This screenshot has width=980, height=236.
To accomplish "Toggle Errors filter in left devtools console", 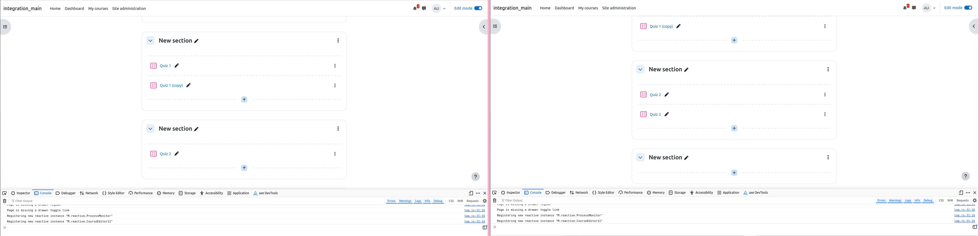I will click(391, 201).
